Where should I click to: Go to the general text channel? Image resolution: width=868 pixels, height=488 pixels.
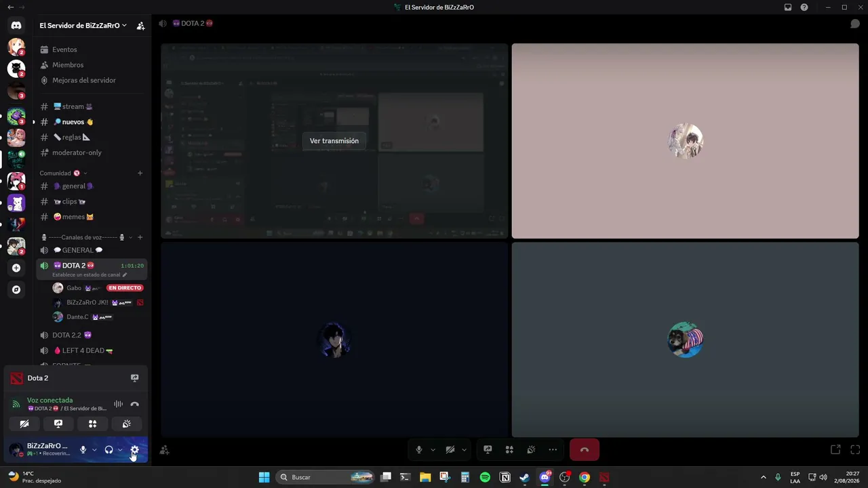pyautogui.click(x=92, y=186)
